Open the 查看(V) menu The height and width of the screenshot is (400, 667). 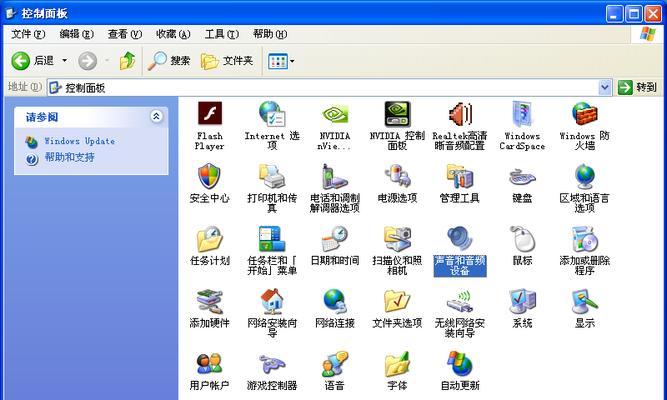[x=125, y=34]
